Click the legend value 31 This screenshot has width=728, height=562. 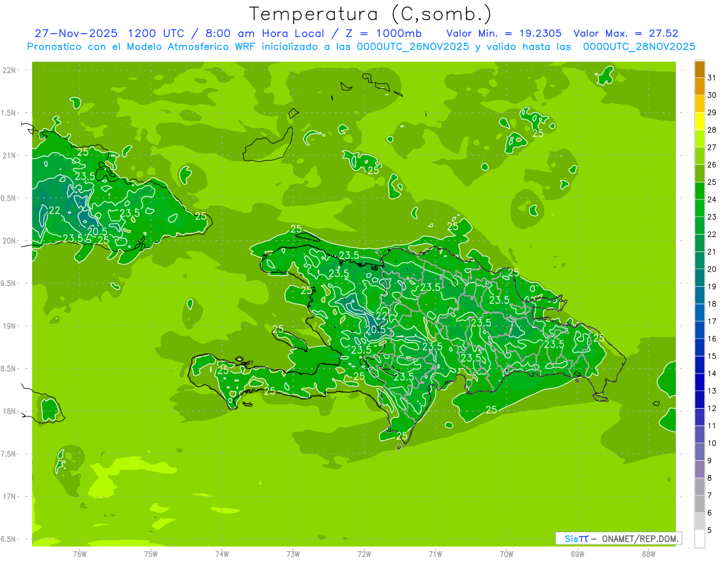click(712, 78)
